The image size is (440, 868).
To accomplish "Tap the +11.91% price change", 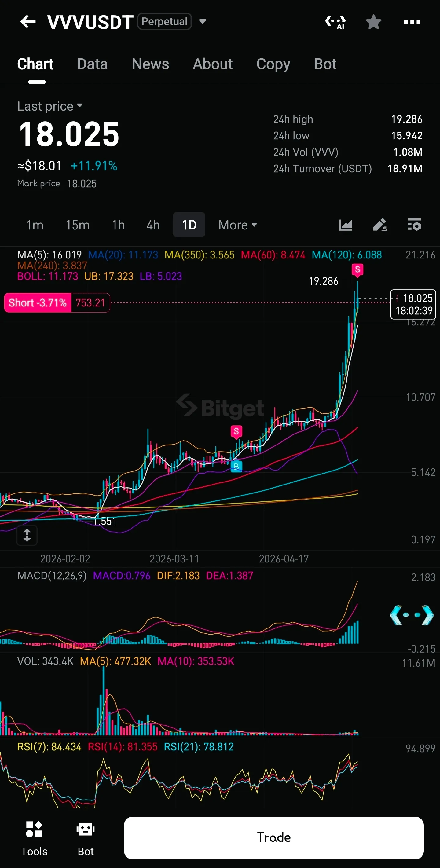I will [94, 166].
